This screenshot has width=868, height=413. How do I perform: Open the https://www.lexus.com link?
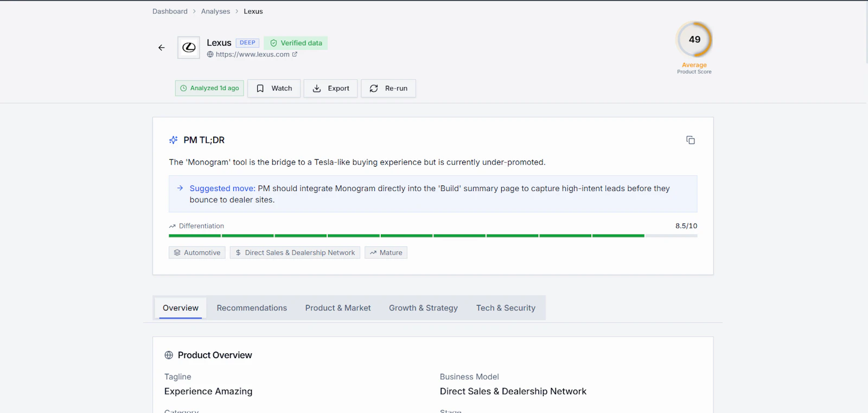pos(252,54)
